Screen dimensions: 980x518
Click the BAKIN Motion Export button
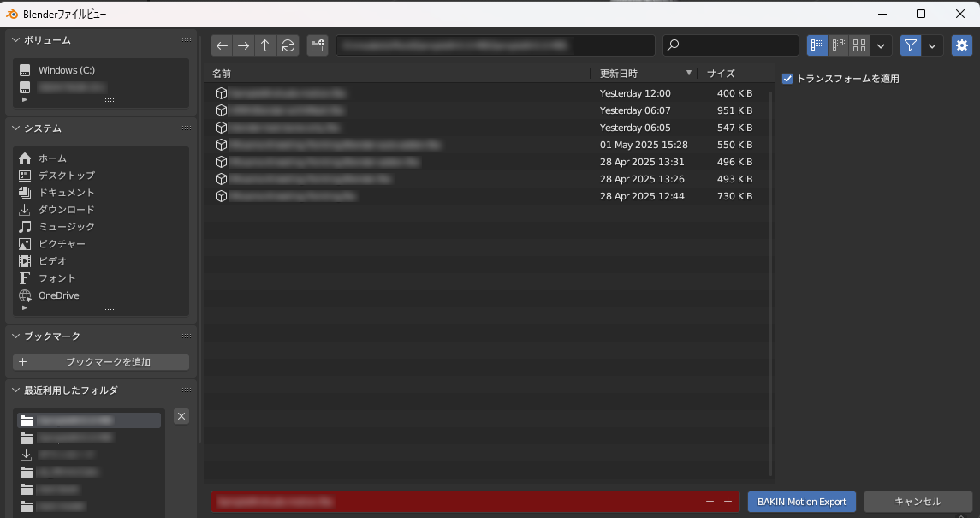(802, 502)
